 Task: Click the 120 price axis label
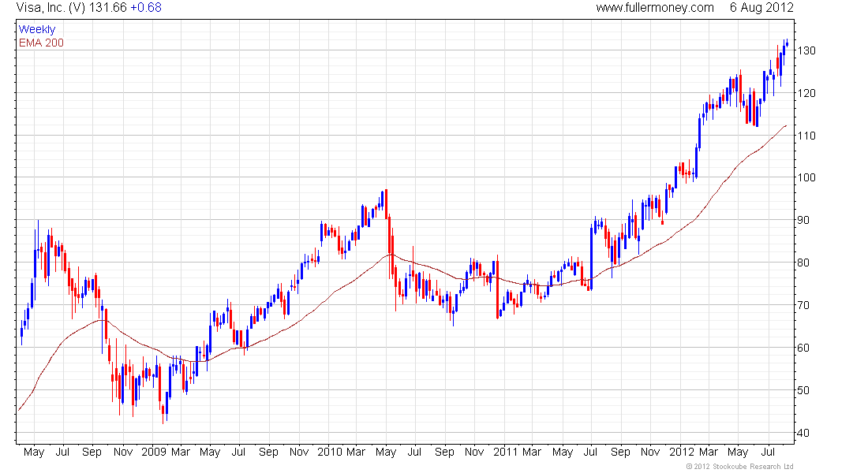coord(806,93)
